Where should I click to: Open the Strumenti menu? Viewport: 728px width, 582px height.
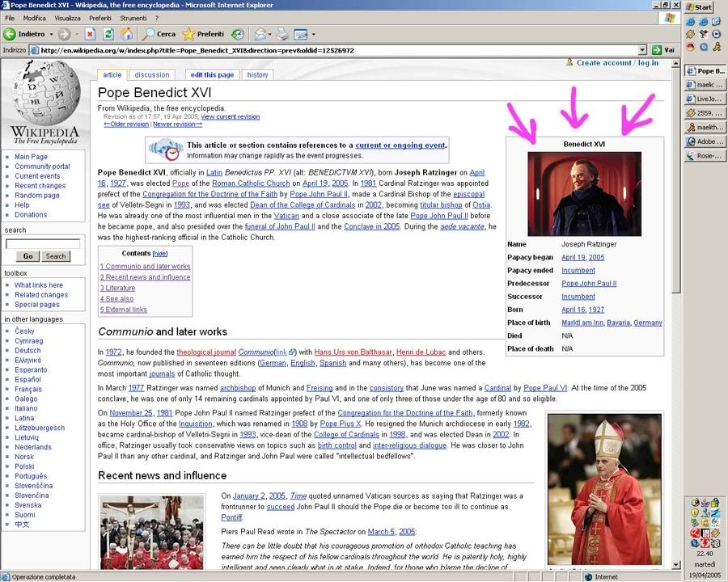(133, 18)
